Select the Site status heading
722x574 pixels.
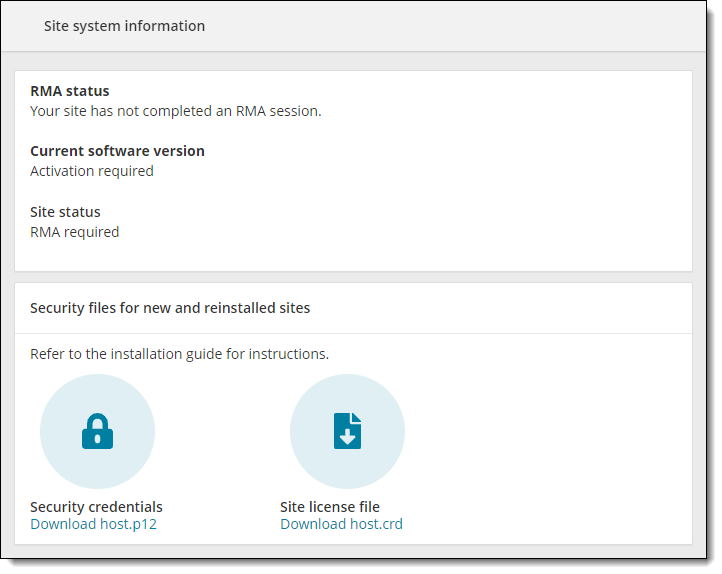point(65,212)
